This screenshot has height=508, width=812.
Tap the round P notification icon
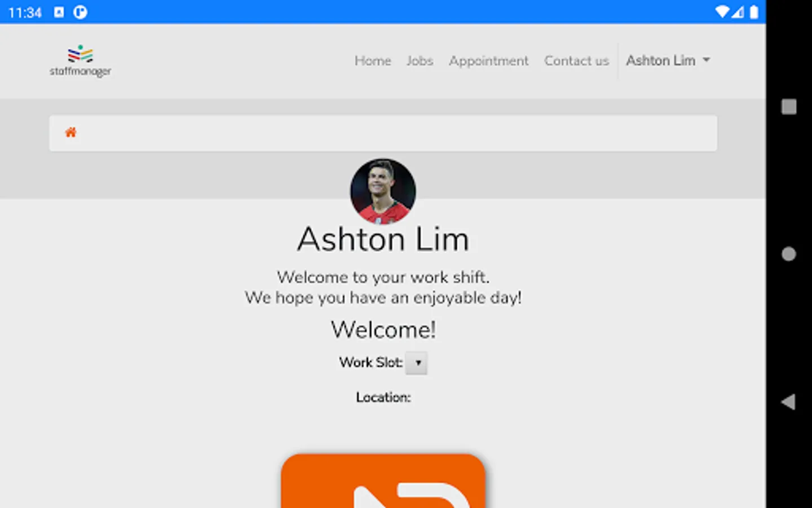(80, 12)
